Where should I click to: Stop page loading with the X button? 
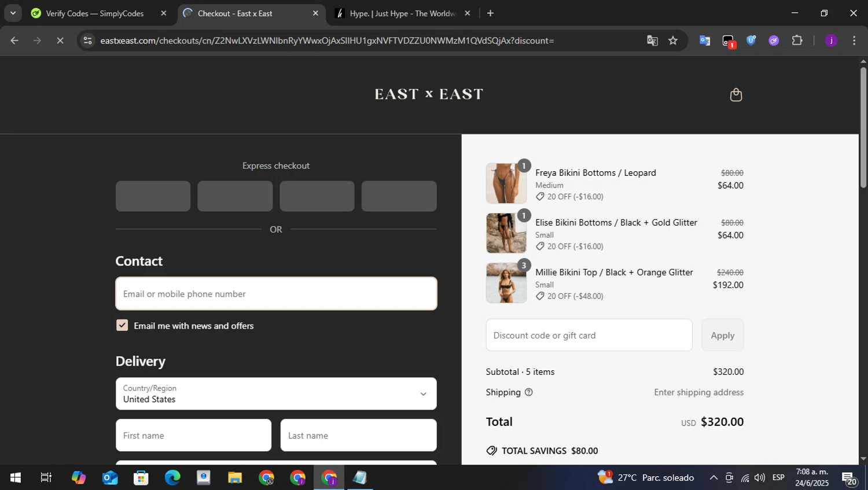(60, 40)
